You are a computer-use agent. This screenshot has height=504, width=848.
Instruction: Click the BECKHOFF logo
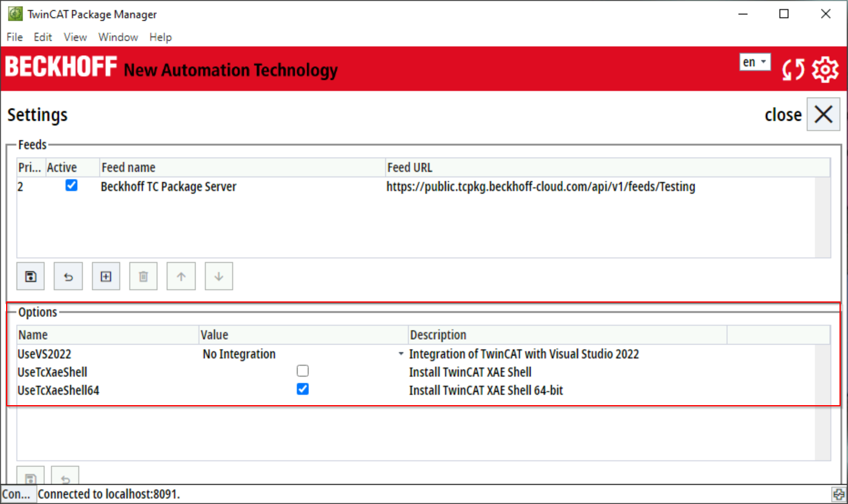pos(61,68)
